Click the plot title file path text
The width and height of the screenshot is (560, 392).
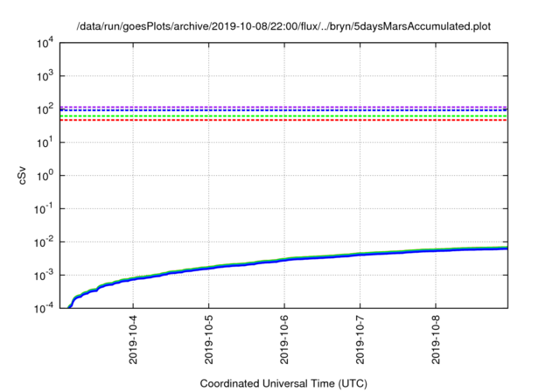click(283, 26)
